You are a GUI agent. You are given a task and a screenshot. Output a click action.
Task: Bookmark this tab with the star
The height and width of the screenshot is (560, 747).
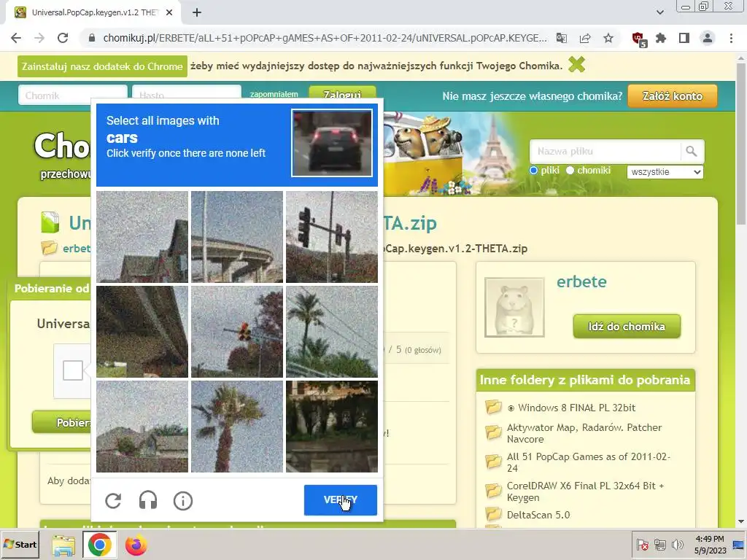tap(608, 38)
